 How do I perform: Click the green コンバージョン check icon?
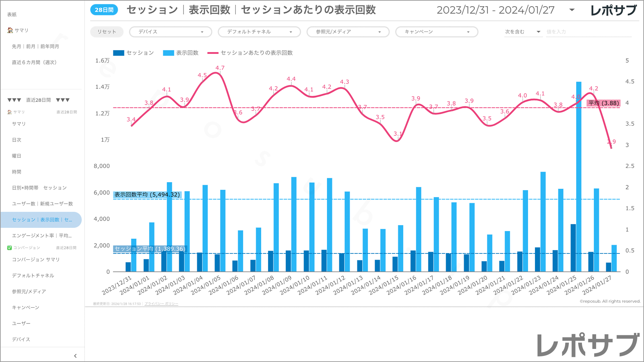pyautogui.click(x=9, y=248)
